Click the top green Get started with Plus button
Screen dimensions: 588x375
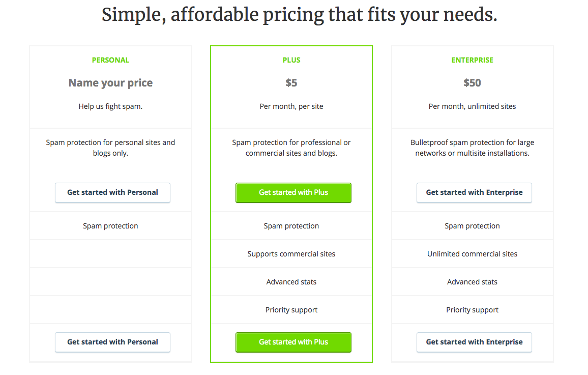[x=293, y=193]
